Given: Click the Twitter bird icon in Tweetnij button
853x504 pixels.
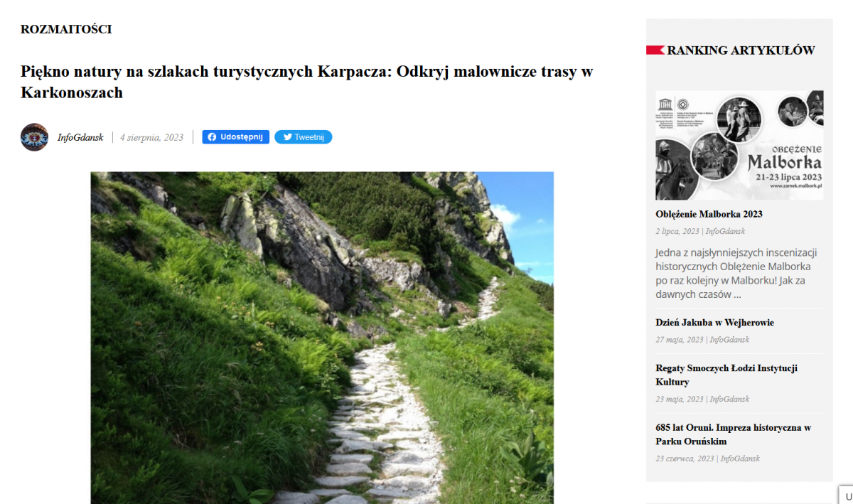Looking at the screenshot, I should pyautogui.click(x=287, y=137).
